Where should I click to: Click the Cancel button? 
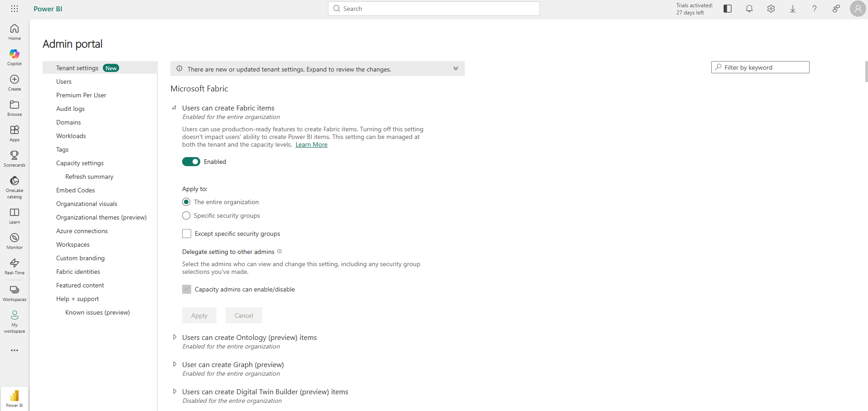click(x=244, y=315)
